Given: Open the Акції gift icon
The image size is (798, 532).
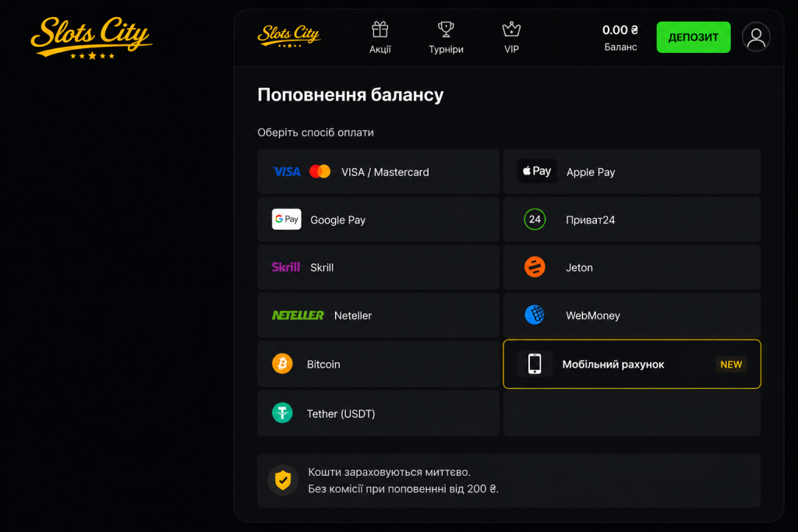Looking at the screenshot, I should [380, 30].
